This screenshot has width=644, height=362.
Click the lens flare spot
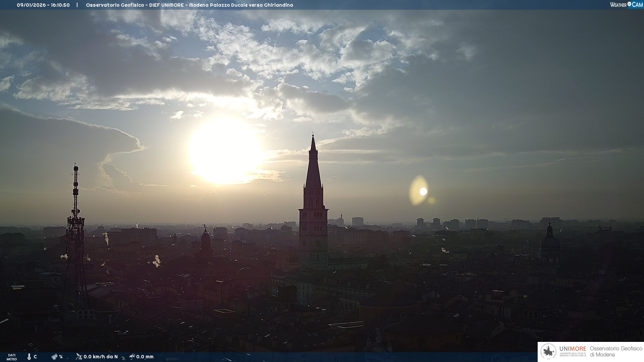tap(423, 191)
